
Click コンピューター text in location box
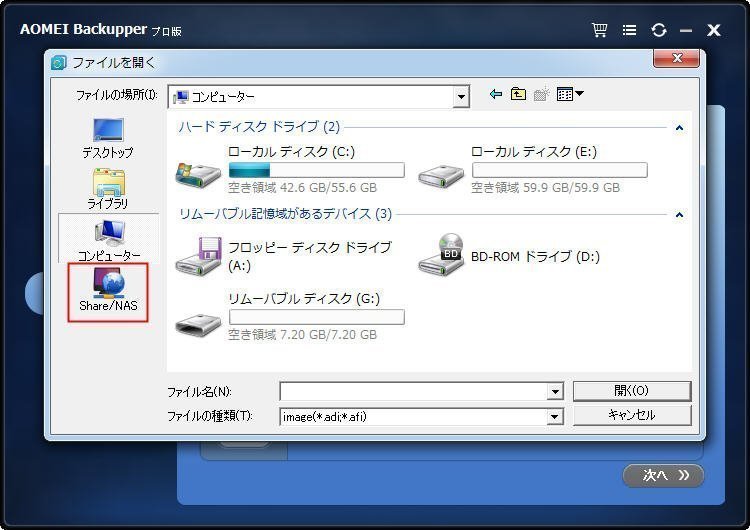223,97
